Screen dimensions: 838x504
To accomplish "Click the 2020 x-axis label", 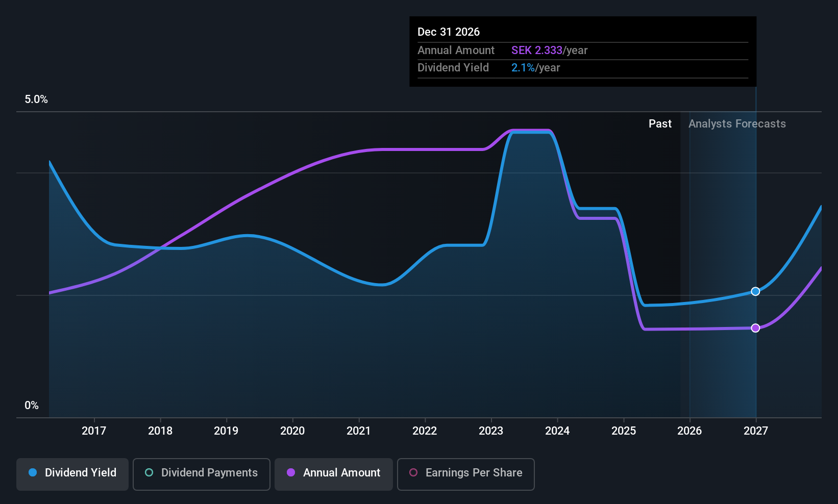I will tap(292, 431).
